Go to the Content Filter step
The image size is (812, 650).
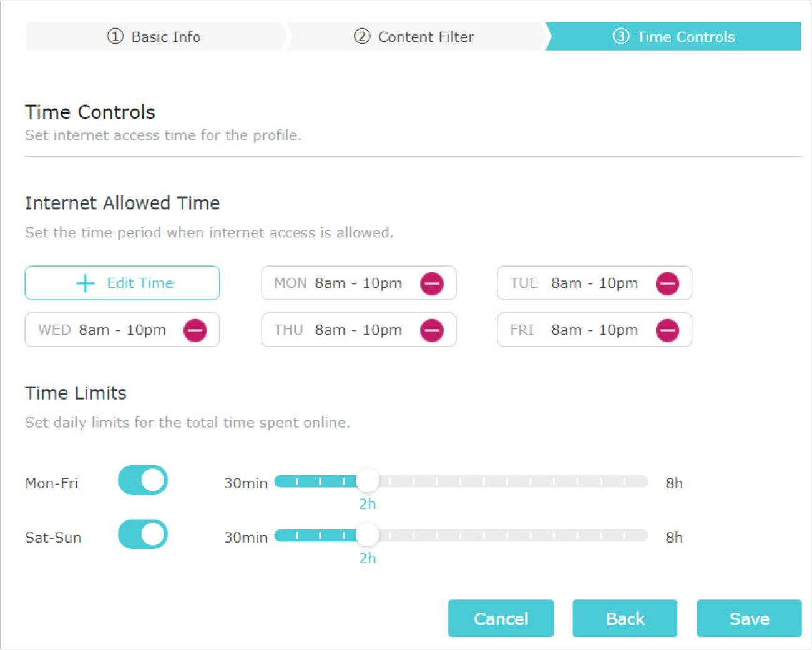414,37
